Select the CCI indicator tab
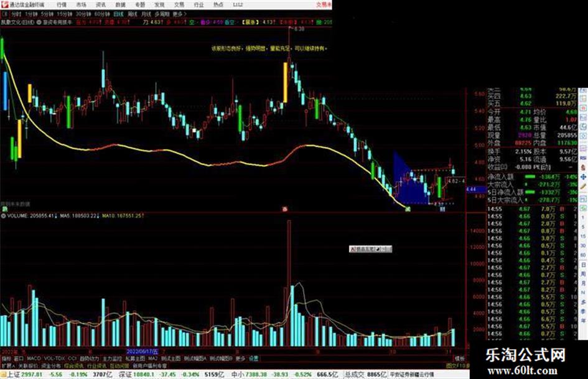This screenshot has height=379, width=588. click(72, 358)
